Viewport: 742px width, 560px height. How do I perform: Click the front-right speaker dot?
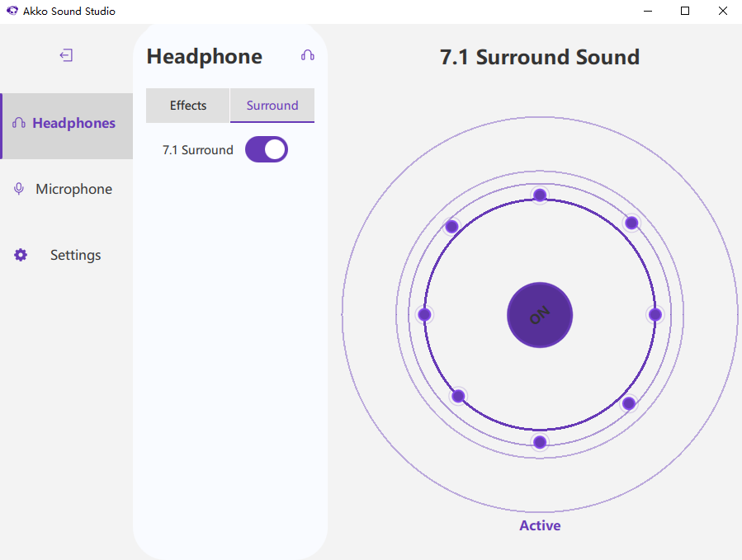[631, 222]
